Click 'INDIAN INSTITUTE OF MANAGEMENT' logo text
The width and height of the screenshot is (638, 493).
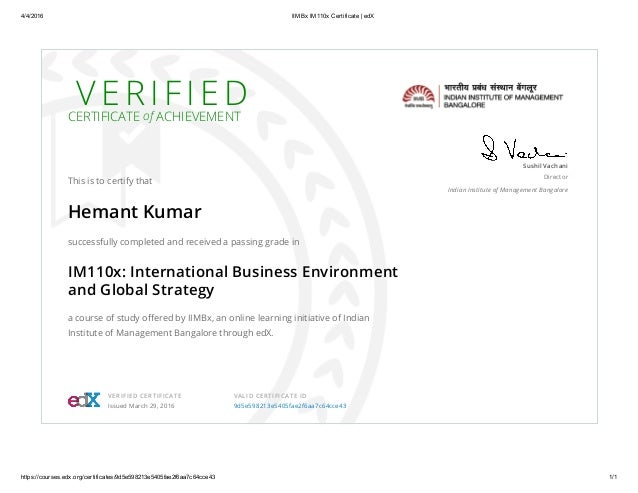tap(503, 97)
